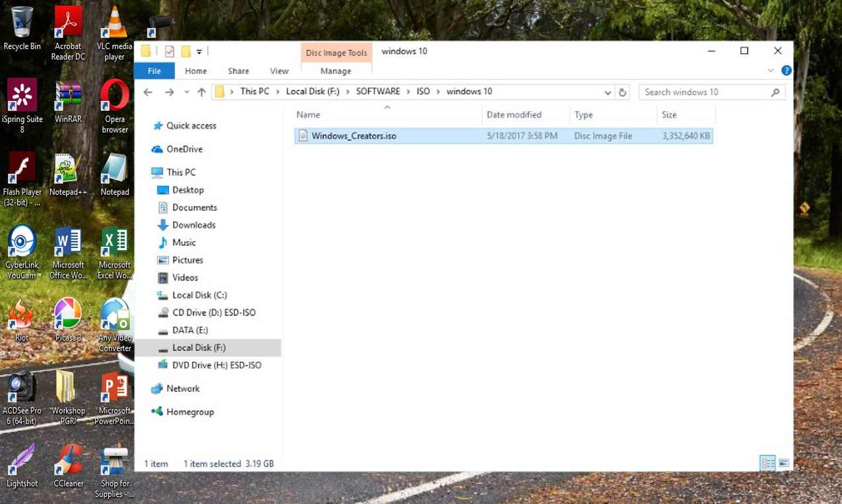This screenshot has width=842, height=504.
Task: Click the Disc Image Tools contextual tab
Action: coord(336,53)
